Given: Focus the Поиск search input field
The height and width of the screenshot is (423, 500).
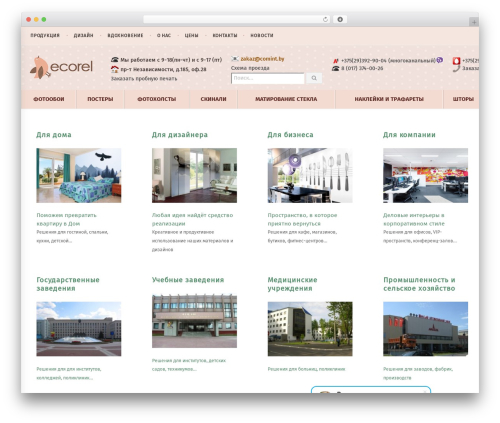Looking at the screenshot, I should tap(268, 78).
